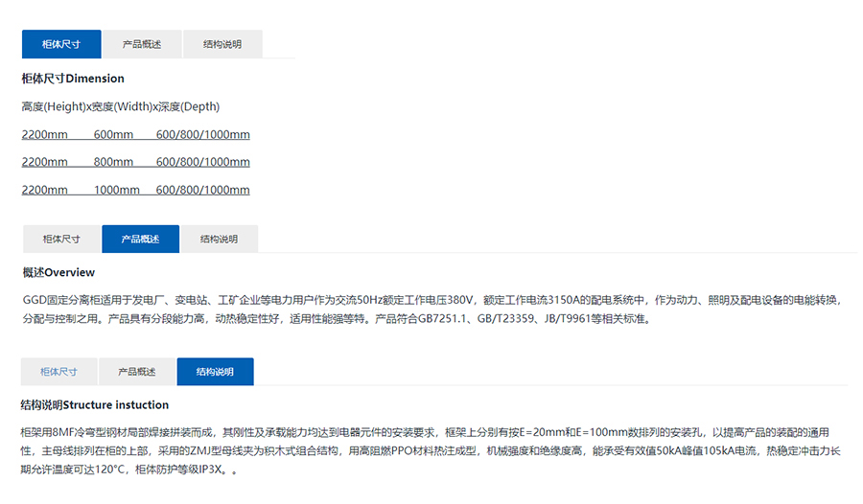Viewport: 863px width, 504px height.
Task: Open 产品概述 tab in the top tab group
Action: pos(141,44)
